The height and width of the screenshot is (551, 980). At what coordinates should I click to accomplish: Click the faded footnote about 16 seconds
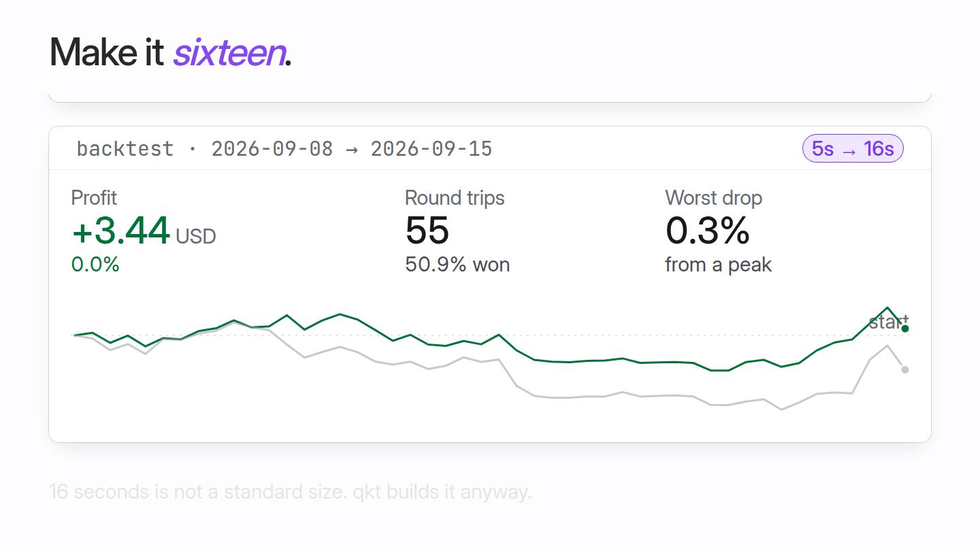pos(291,491)
